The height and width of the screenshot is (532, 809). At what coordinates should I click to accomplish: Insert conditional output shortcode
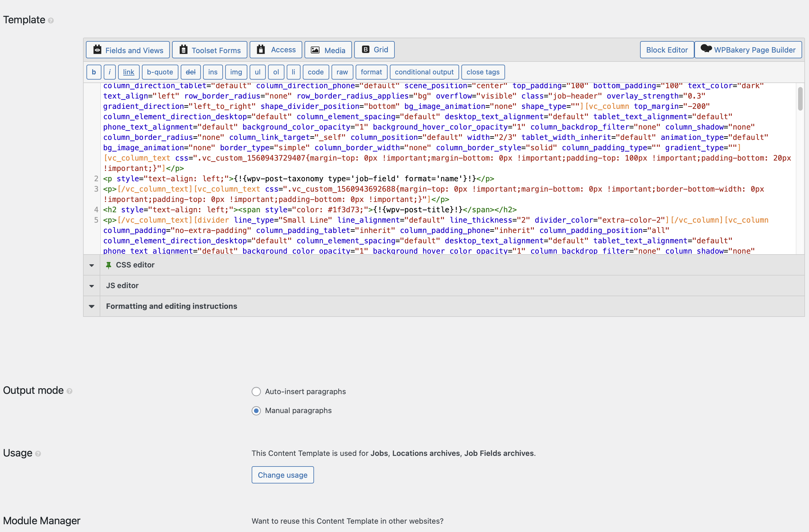click(424, 72)
